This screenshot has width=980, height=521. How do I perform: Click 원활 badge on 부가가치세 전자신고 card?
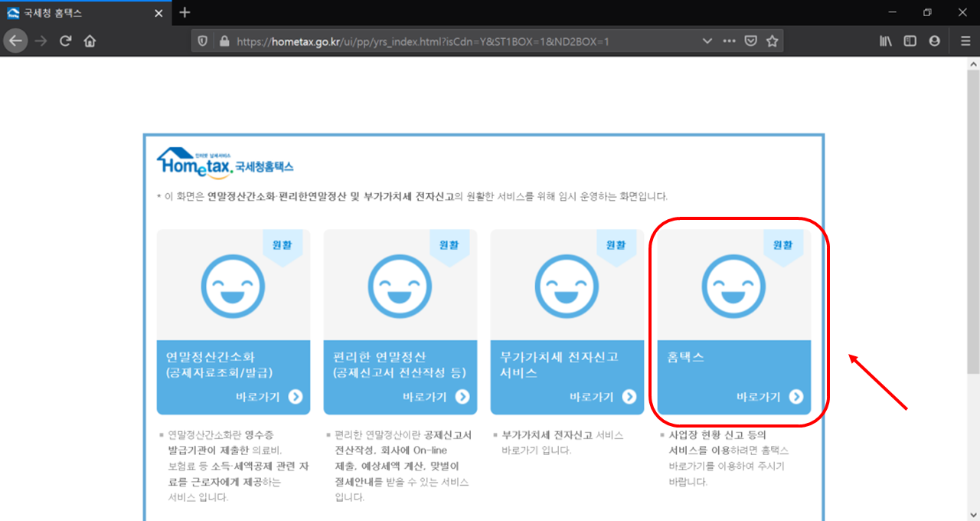click(x=616, y=246)
